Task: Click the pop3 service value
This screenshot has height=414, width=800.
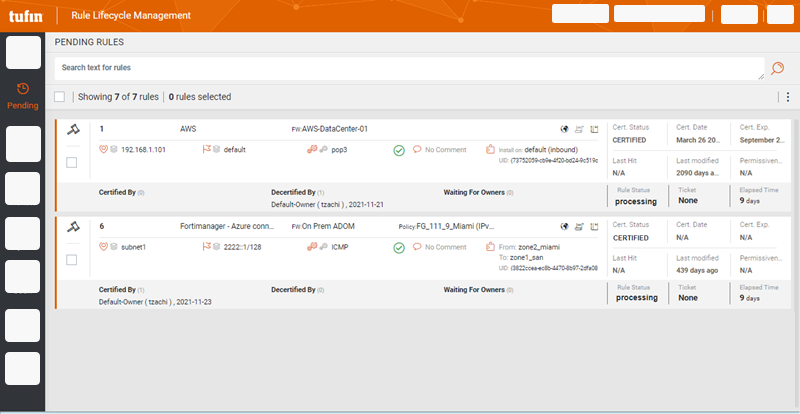Action: tap(339, 150)
